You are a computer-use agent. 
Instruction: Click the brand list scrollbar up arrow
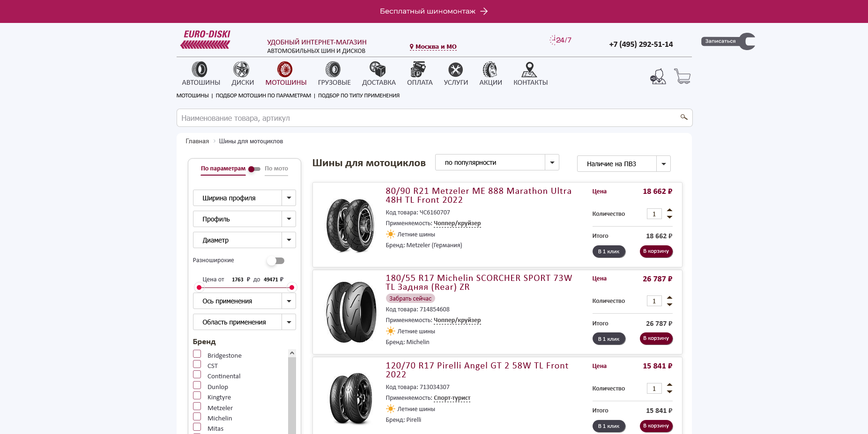[292, 353]
